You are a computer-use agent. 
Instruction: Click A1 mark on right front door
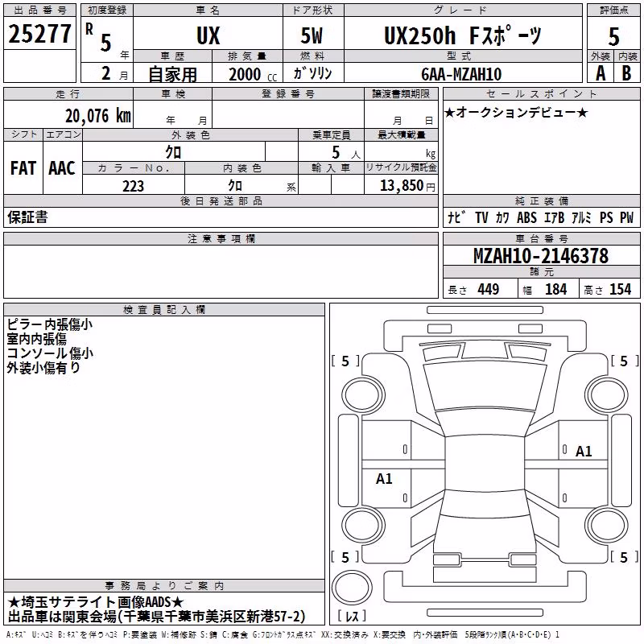(x=584, y=452)
